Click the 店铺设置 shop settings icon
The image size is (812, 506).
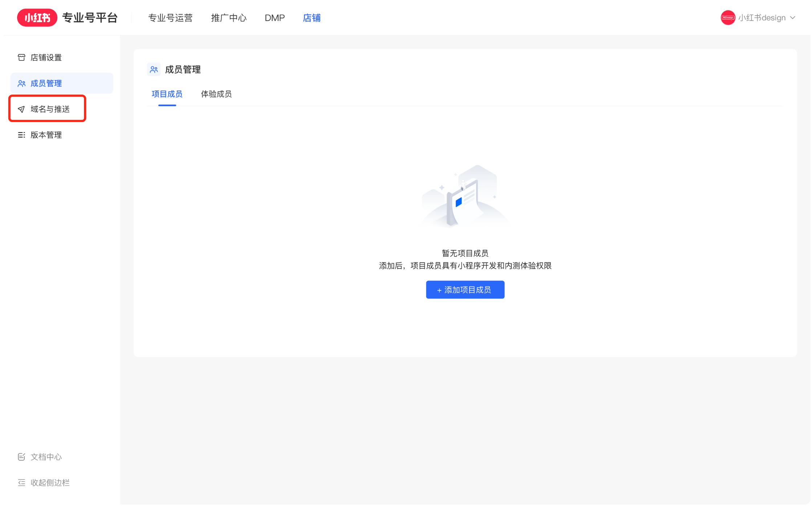click(x=21, y=57)
